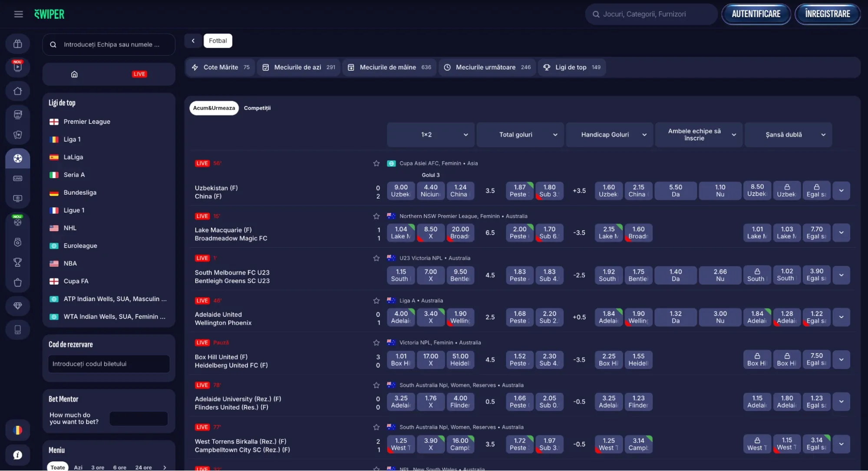Open the diamond VIP icon in sidebar
This screenshot has height=471, width=868.
tap(18, 306)
